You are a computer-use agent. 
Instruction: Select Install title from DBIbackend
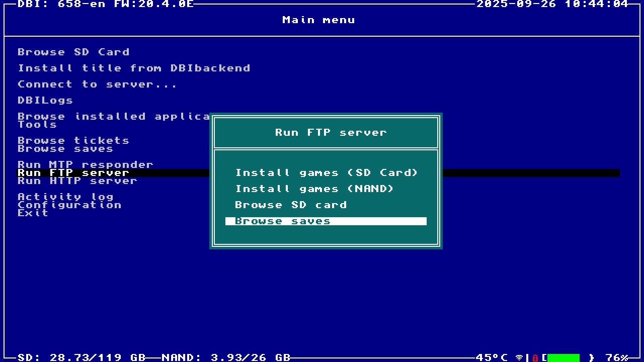pyautogui.click(x=134, y=68)
